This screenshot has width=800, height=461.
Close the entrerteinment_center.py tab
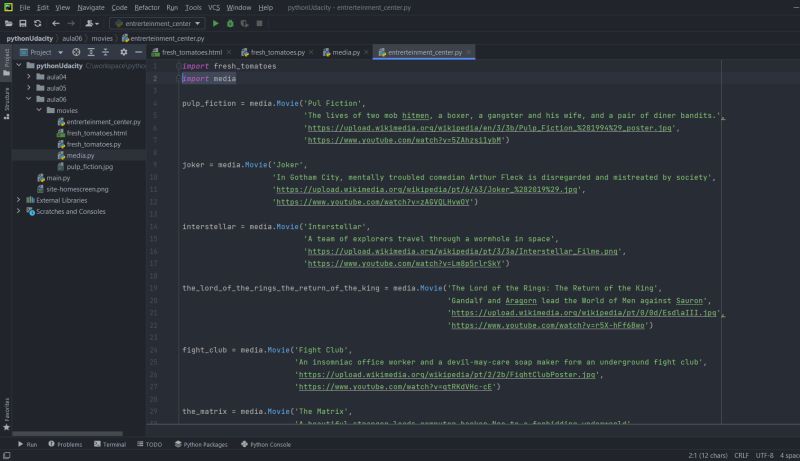point(468,52)
